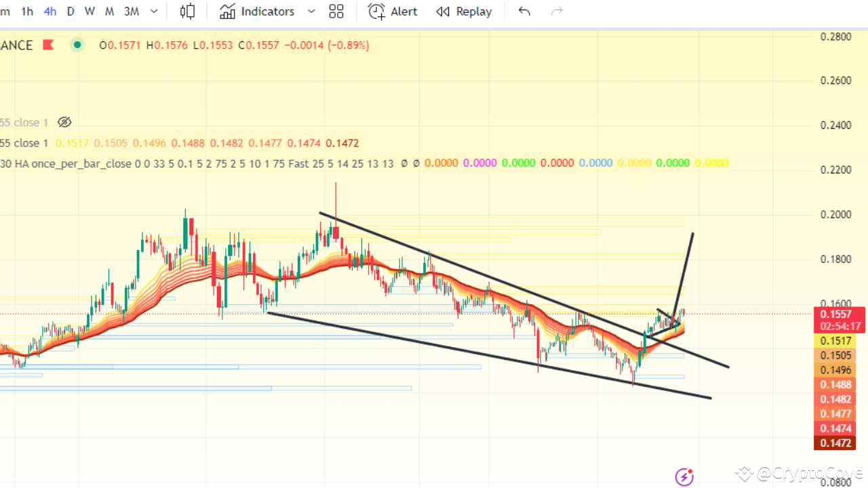This screenshot has height=488, width=868.
Task: Select the Weekly timeframe tab
Action: coord(90,11)
